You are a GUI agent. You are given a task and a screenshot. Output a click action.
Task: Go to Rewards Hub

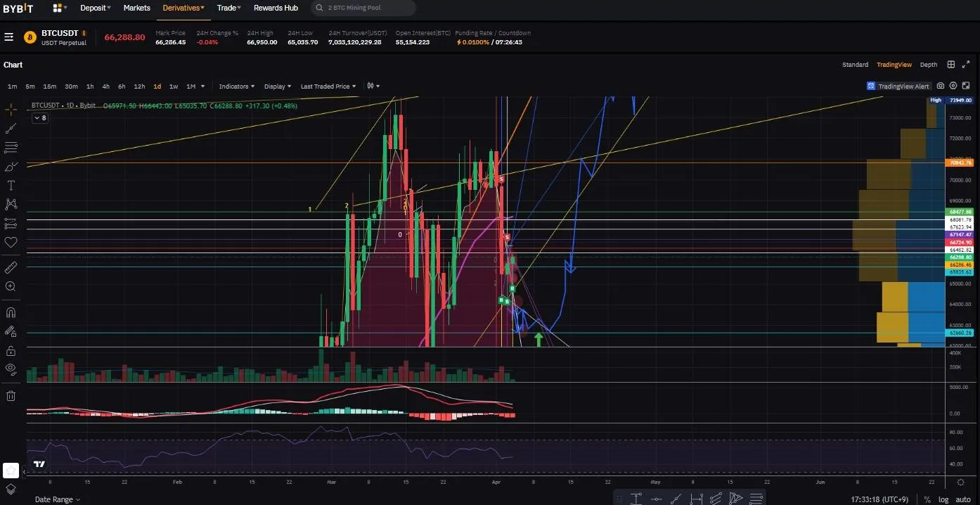click(276, 8)
